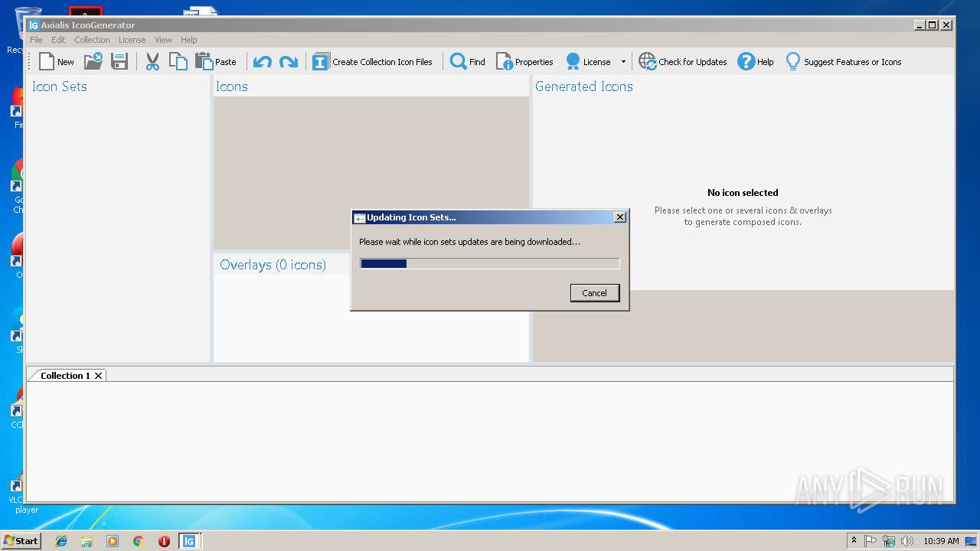Click the Icon Sets panel header
Image resolution: width=980 pixels, height=551 pixels.
[60, 86]
